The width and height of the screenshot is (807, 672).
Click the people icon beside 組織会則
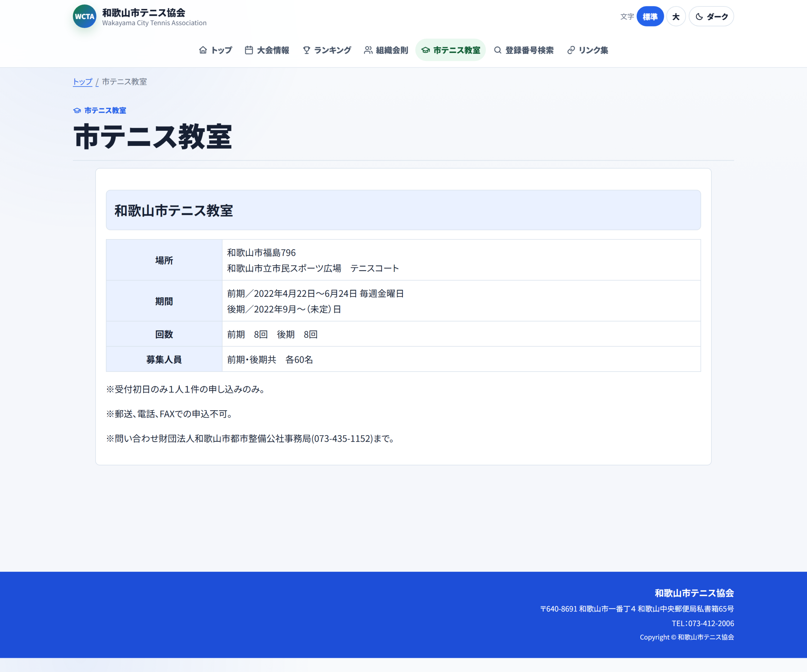click(x=368, y=50)
